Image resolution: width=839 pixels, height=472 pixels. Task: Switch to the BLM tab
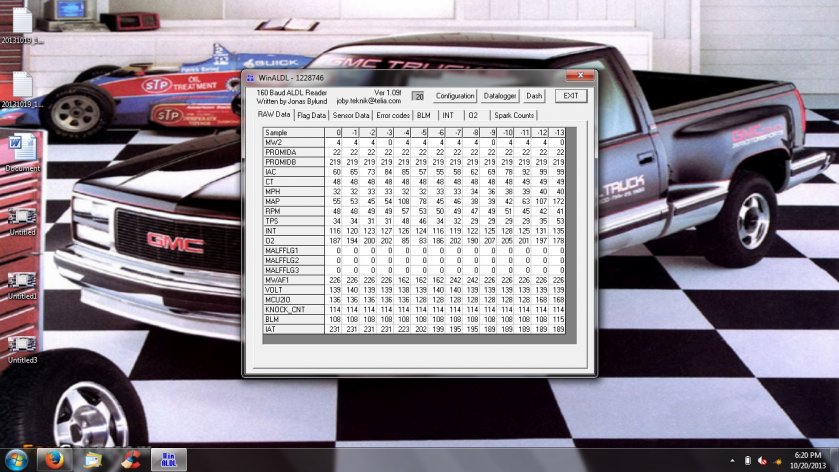pyautogui.click(x=424, y=116)
